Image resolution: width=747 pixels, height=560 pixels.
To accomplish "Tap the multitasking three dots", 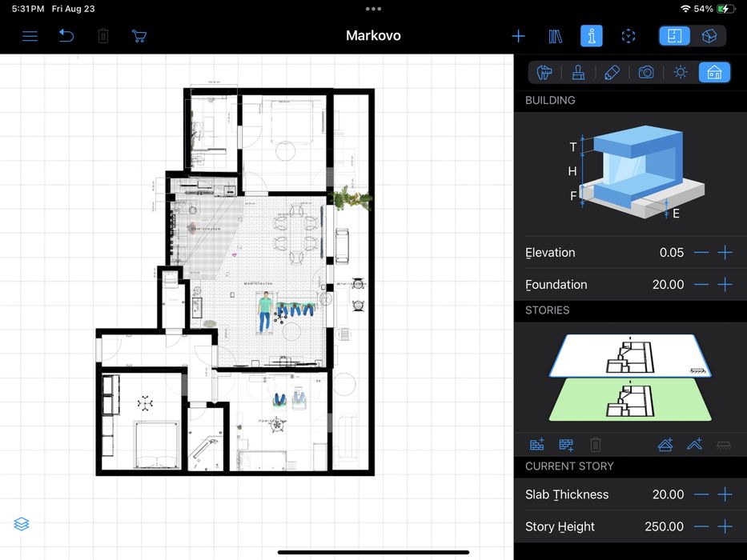I will point(373,9).
